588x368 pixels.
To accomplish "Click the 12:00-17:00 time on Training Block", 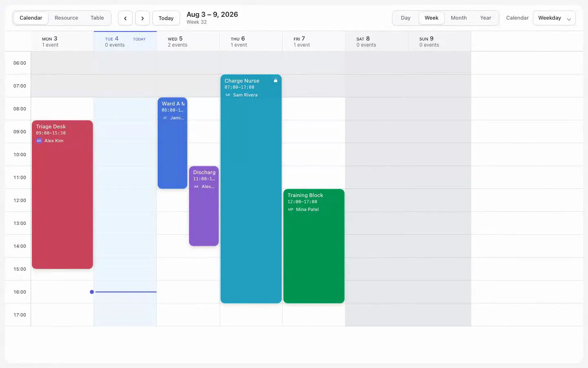I will (302, 202).
